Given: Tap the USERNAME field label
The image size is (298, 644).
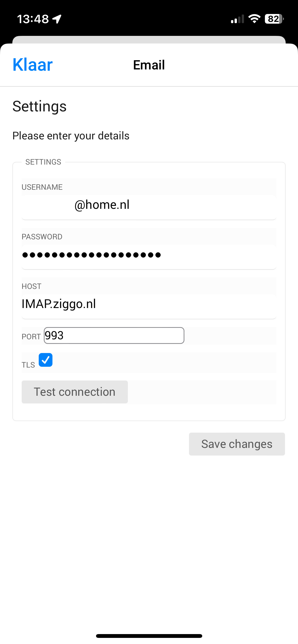Looking at the screenshot, I should tap(42, 187).
